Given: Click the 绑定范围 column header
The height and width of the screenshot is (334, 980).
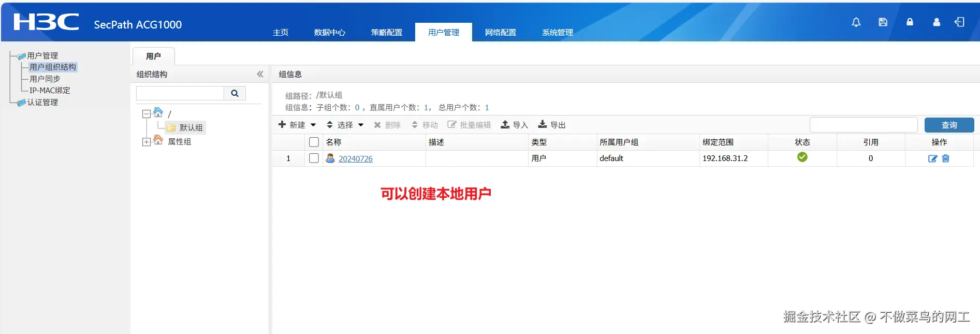Looking at the screenshot, I should 718,142.
